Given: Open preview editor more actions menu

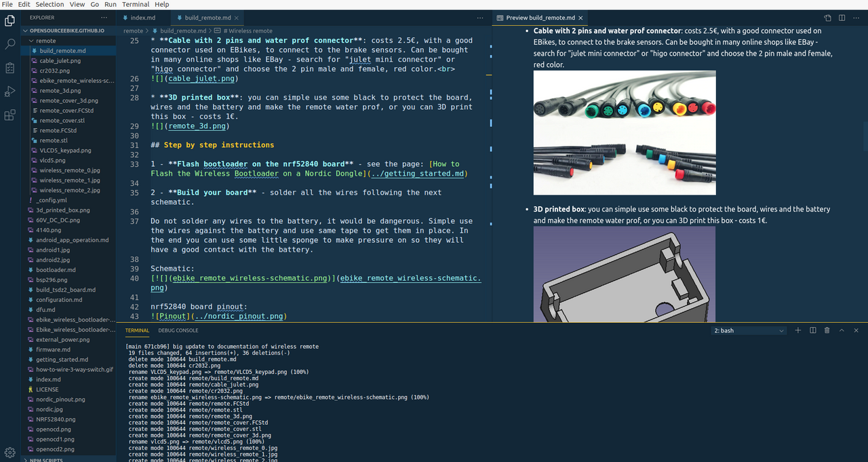Looking at the screenshot, I should coord(858,18).
